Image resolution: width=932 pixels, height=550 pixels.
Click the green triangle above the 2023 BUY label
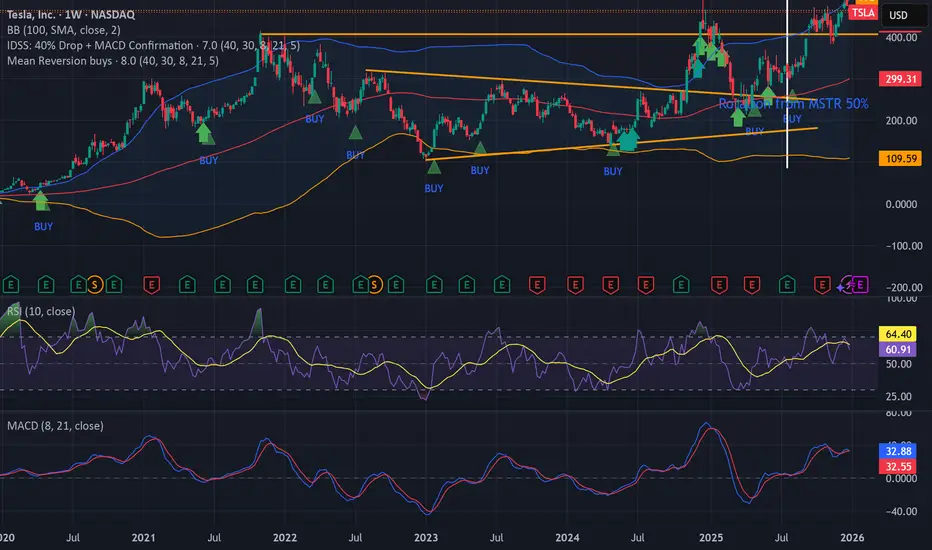(x=434, y=167)
